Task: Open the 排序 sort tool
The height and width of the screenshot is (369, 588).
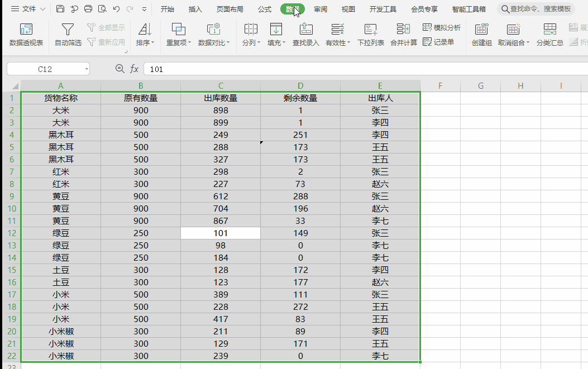Action: (x=145, y=34)
